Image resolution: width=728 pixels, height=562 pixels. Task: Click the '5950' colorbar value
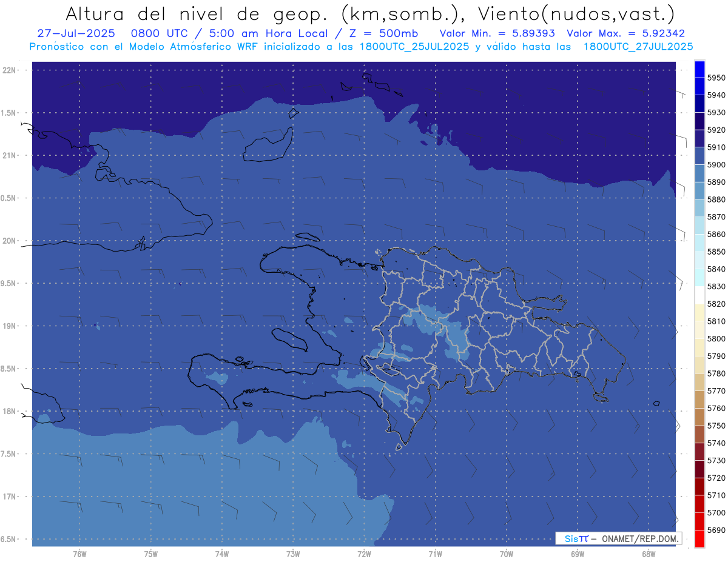716,78
